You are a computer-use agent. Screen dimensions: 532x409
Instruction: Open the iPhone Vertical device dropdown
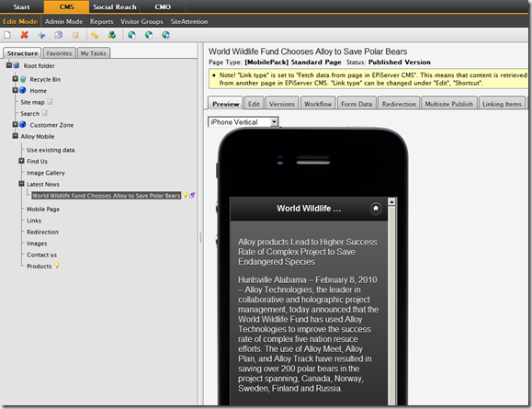[x=243, y=122]
